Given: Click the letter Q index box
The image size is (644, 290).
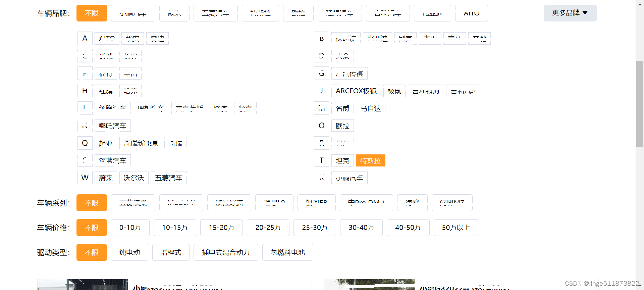Looking at the screenshot, I should [85, 143].
